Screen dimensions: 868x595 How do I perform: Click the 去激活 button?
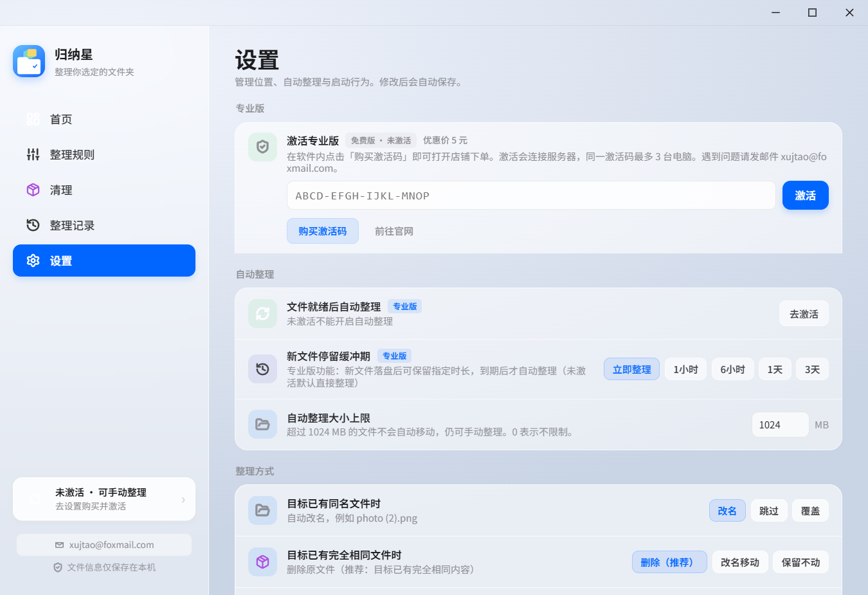[804, 314]
